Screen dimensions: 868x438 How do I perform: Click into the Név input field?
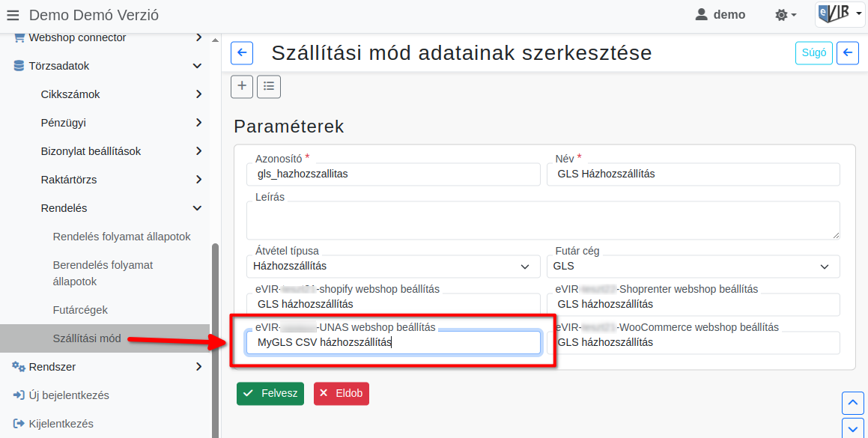point(693,174)
